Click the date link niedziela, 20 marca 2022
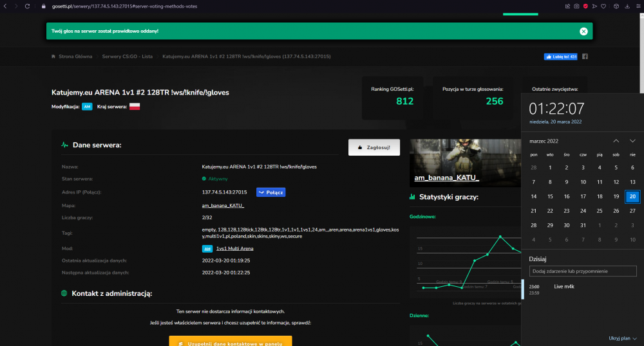The width and height of the screenshot is (644, 346). click(x=555, y=122)
